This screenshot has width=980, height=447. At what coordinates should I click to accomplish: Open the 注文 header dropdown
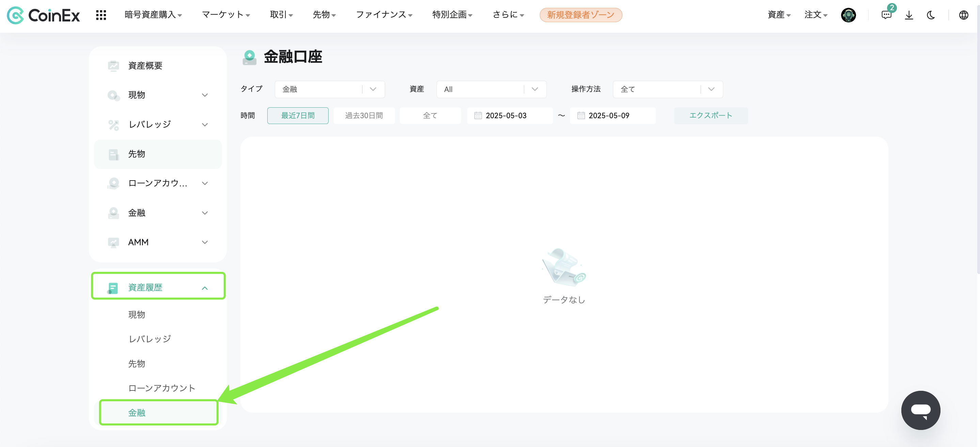[816, 15]
